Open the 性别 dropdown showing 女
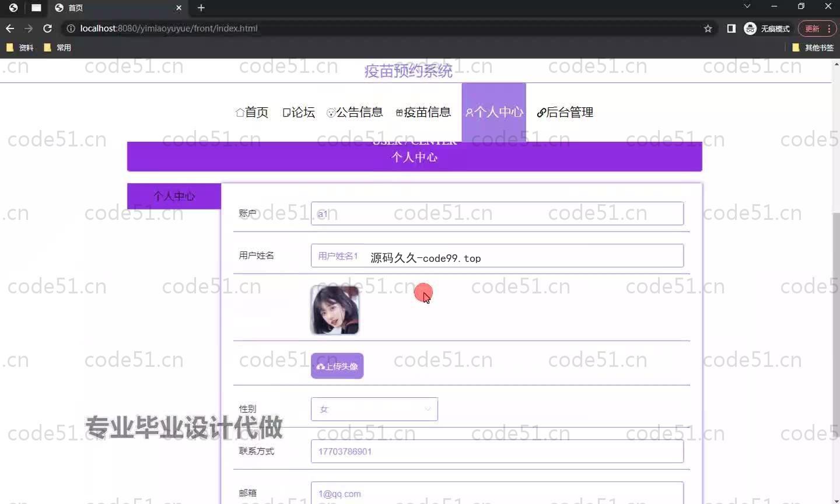Image resolution: width=840 pixels, height=504 pixels. [x=374, y=409]
